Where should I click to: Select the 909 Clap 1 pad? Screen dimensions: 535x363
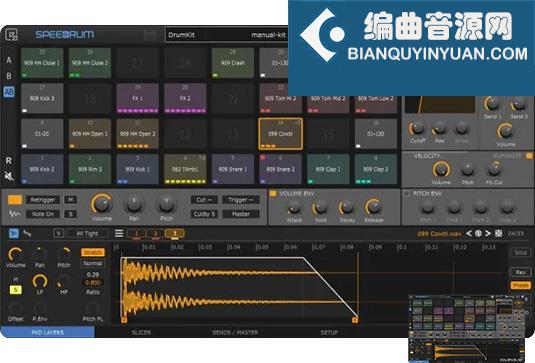coord(328,169)
